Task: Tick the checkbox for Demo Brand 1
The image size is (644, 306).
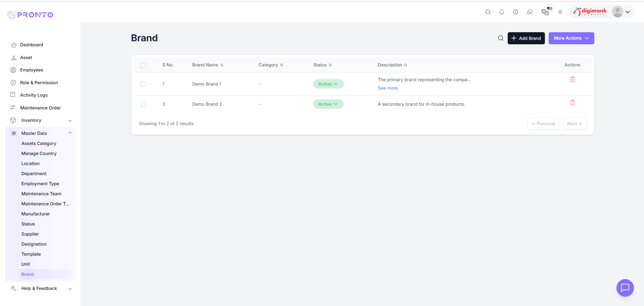Action: (x=143, y=84)
